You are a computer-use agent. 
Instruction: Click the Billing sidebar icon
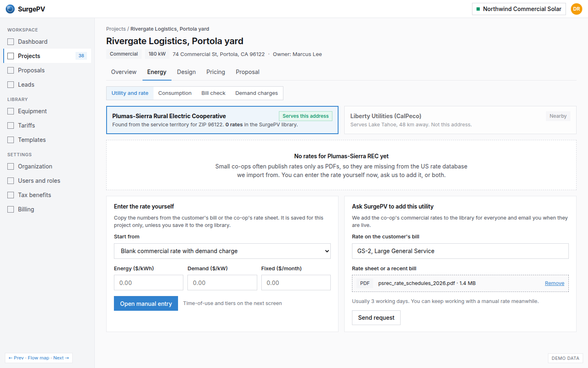tap(11, 209)
